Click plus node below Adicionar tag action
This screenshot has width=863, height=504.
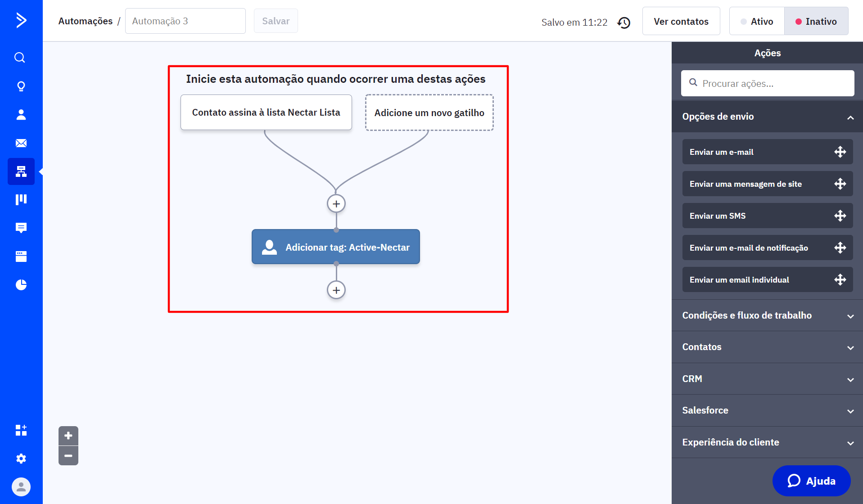point(336,290)
